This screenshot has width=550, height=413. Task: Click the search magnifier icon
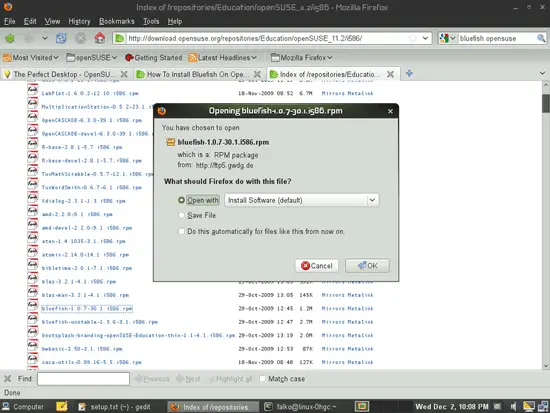tap(541, 38)
